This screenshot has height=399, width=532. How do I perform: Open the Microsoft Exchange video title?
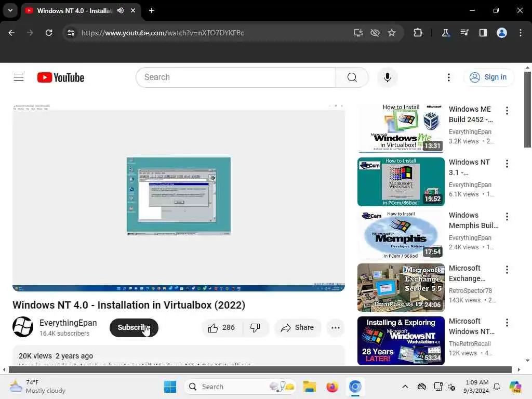coord(467,273)
